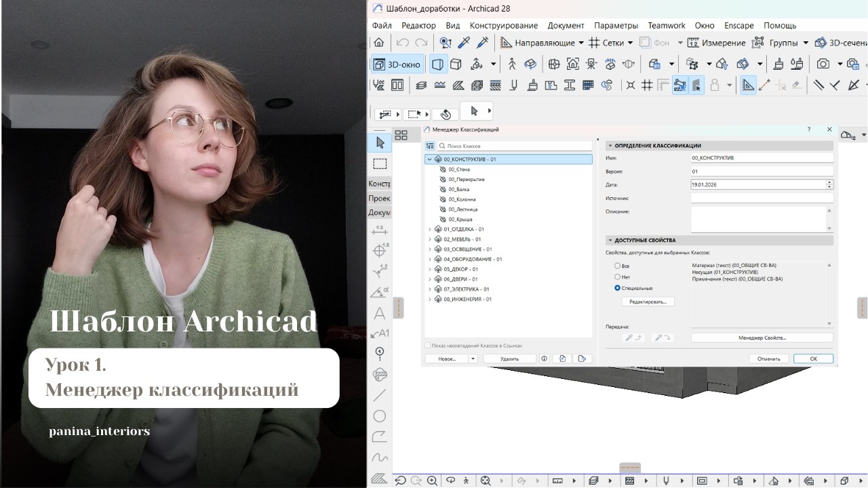Image resolution: width=868 pixels, height=488 pixels.
Task: Collapse the ДОСТУПНЫЕ СВОЙСТВА section
Action: (610, 240)
